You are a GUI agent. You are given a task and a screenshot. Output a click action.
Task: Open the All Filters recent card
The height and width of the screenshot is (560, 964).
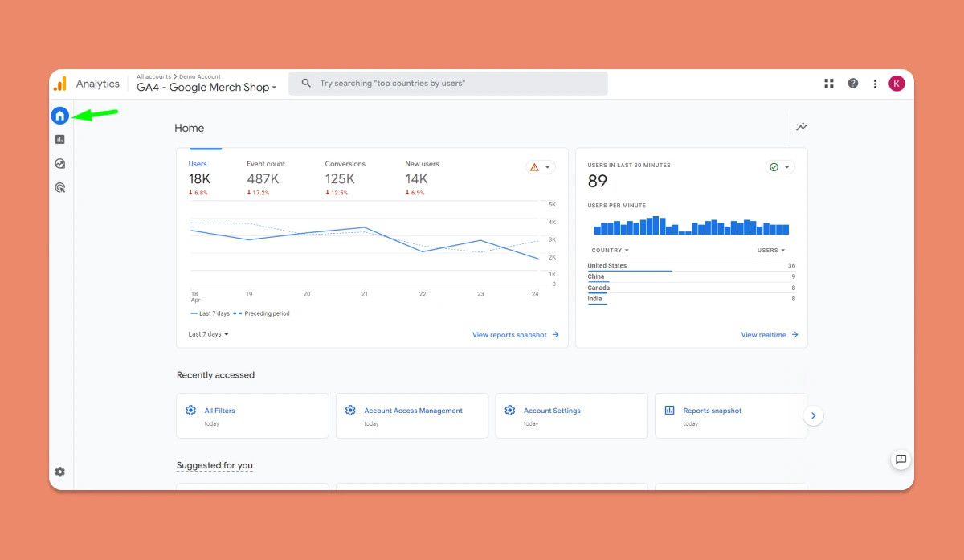(x=252, y=415)
